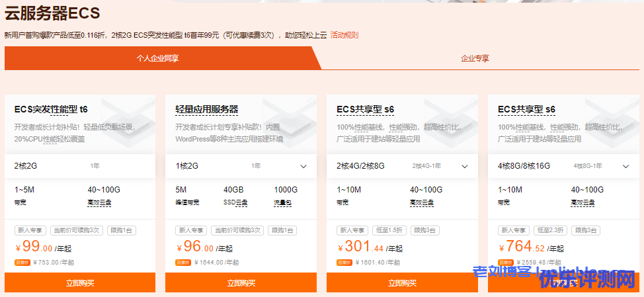Open the 活动规则 link
The image size is (644, 297).
[344, 35]
